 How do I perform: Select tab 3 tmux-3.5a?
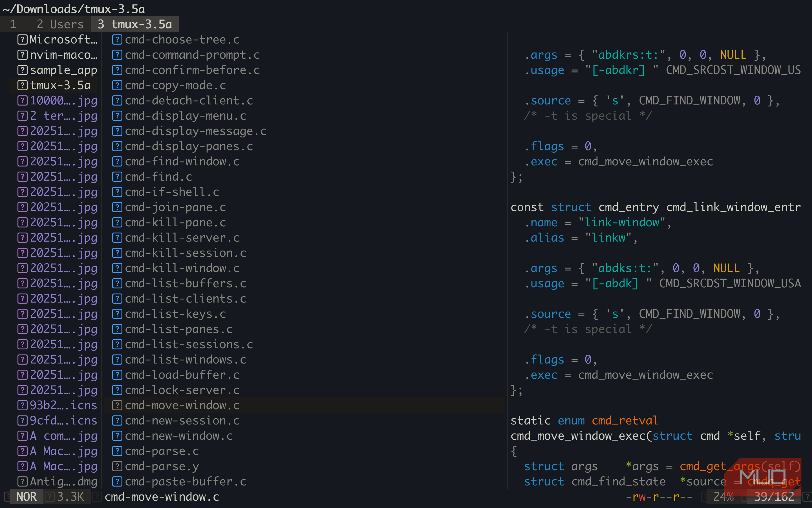(x=134, y=24)
